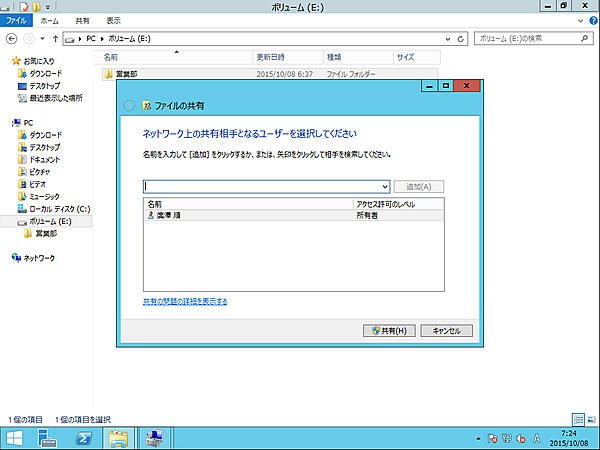Switch to the ホーム ribbon tab
600x450 pixels.
pos(50,21)
